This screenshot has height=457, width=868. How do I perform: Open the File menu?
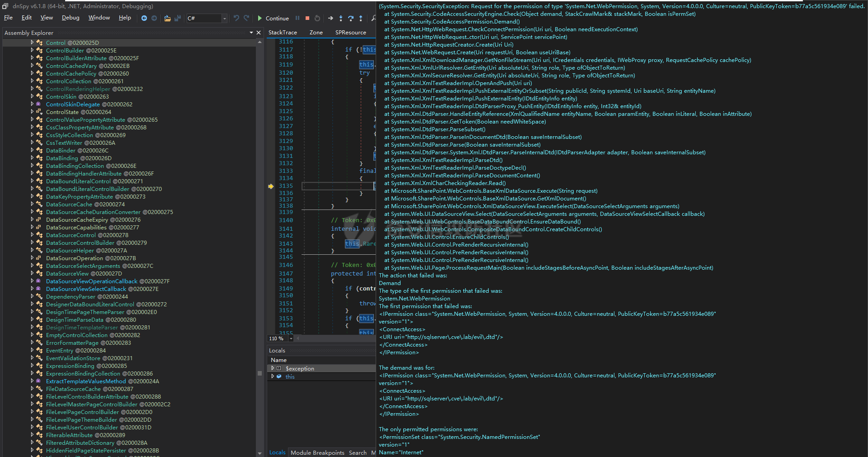tap(8, 18)
